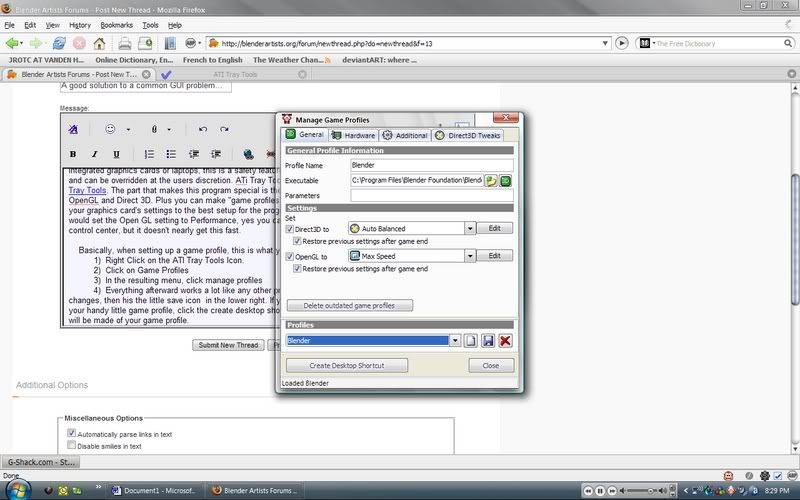
Task: Save the profile with the floppy disk icon
Action: (x=488, y=341)
